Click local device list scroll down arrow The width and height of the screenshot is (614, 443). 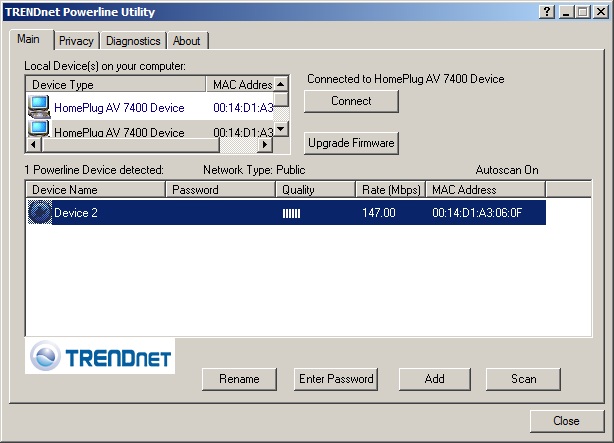(x=281, y=128)
